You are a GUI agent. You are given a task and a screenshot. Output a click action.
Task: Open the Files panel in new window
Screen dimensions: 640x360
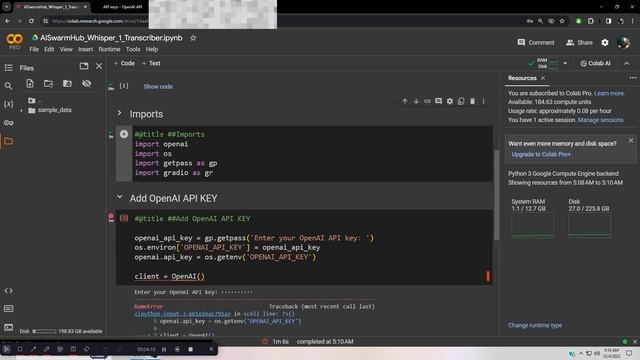coord(84,66)
